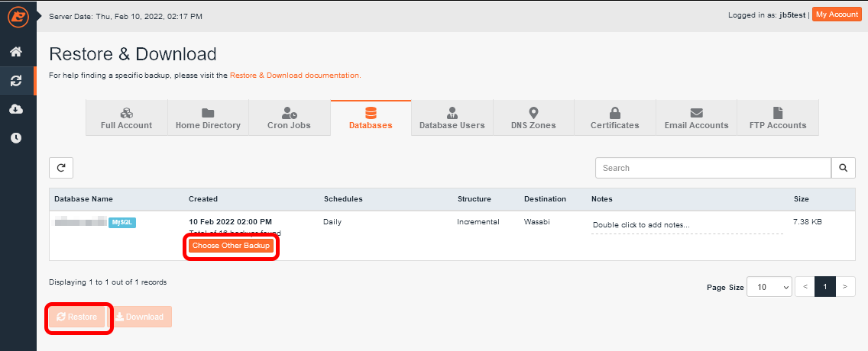Switch to the Full Account tab
The height and width of the screenshot is (351, 868).
pos(126,118)
